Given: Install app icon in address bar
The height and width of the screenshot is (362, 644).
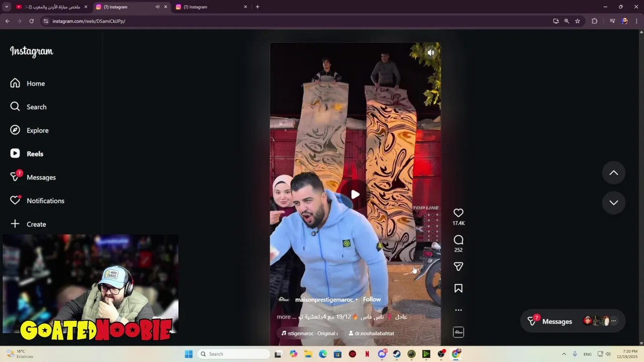Looking at the screenshot, I should pyautogui.click(x=556, y=21).
